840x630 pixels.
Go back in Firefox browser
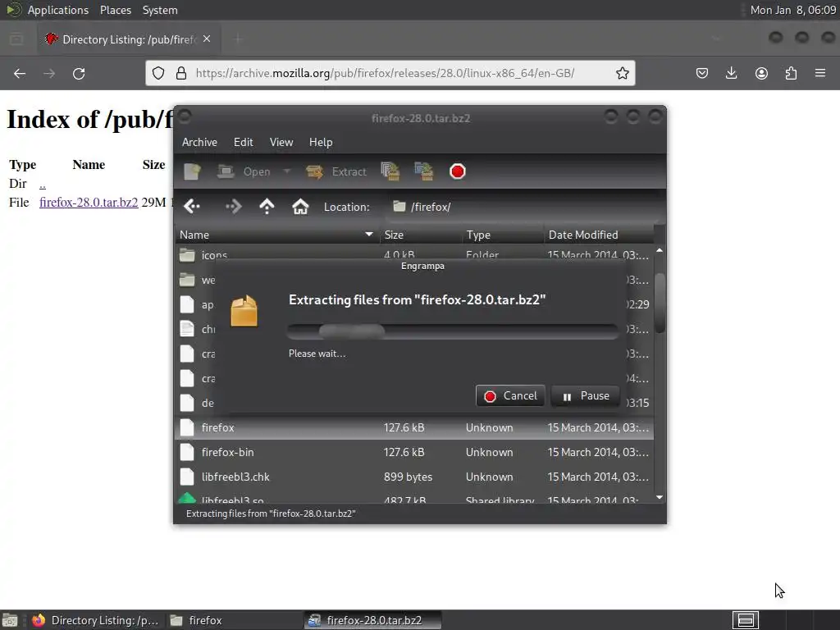point(20,73)
